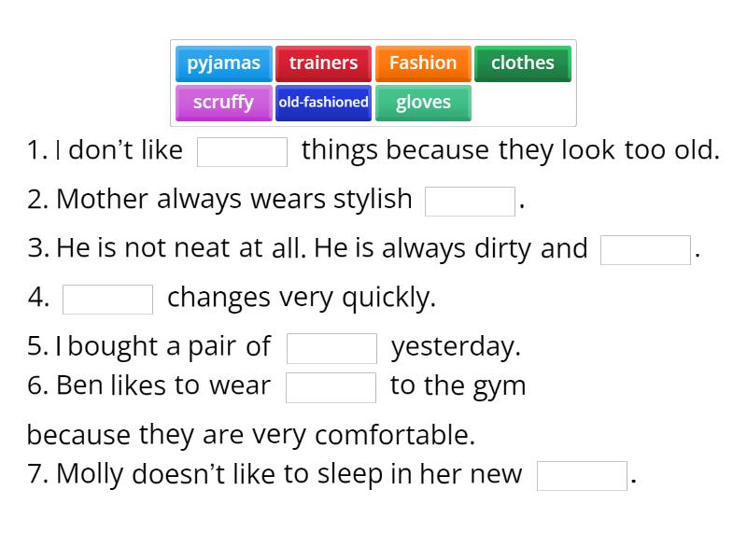
Task: Select the 'clothes' word tile
Action: [x=523, y=63]
